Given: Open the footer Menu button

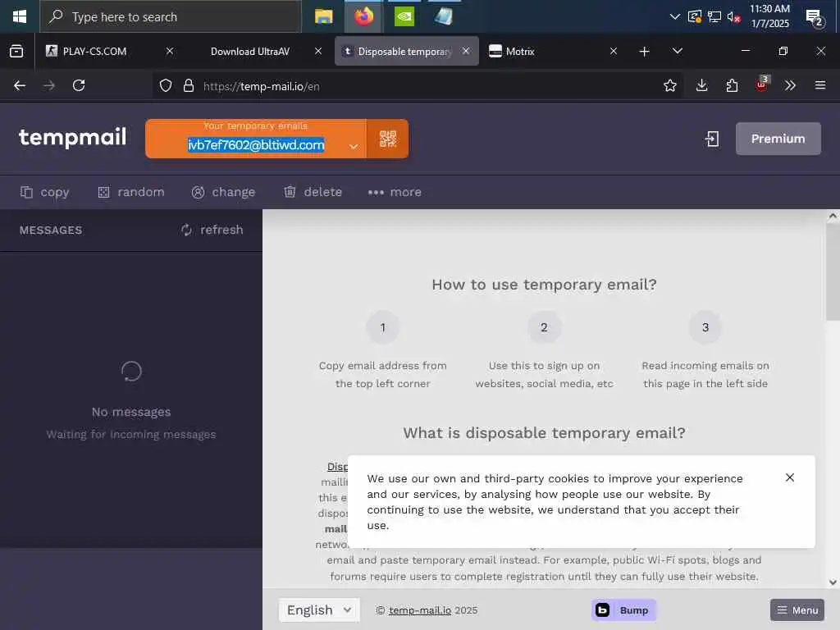Looking at the screenshot, I should click(x=797, y=609).
